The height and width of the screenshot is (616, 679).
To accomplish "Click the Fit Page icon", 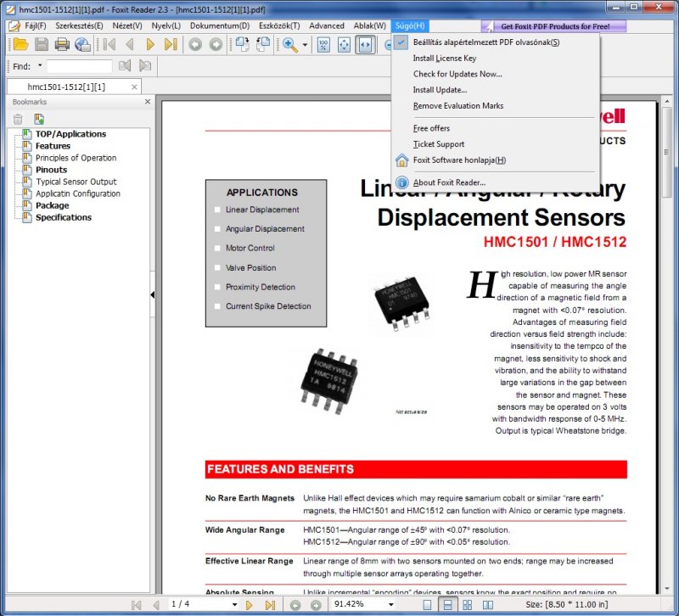I will (x=344, y=45).
